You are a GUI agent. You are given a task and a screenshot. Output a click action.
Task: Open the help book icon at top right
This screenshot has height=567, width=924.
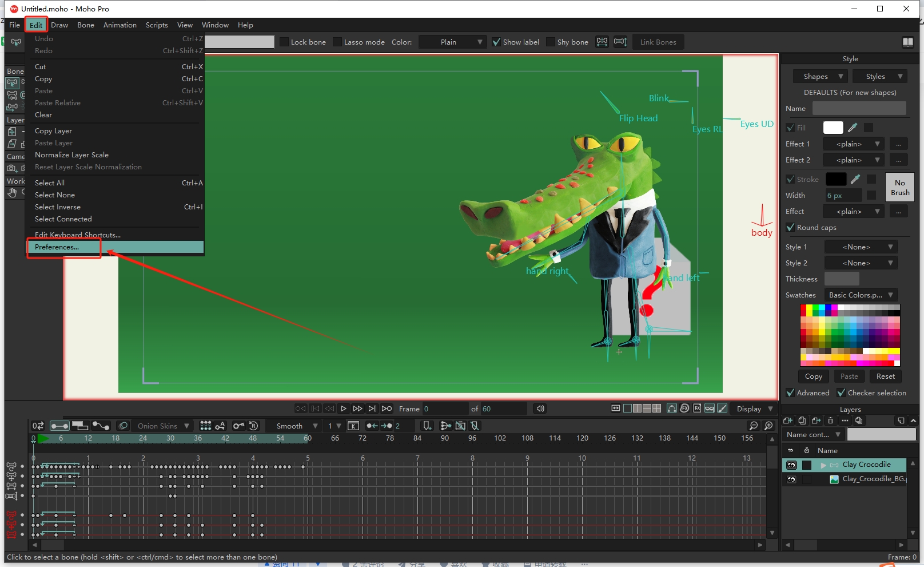click(x=907, y=42)
